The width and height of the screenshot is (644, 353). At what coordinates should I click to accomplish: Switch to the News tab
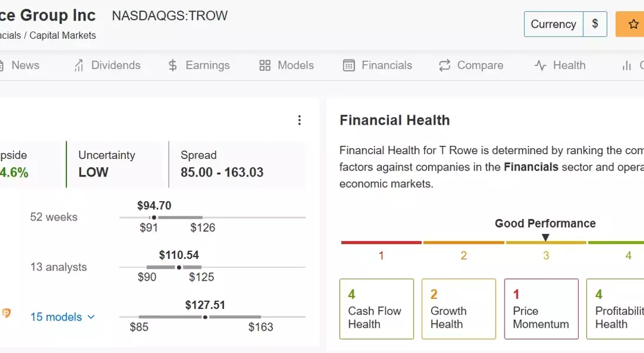point(25,65)
